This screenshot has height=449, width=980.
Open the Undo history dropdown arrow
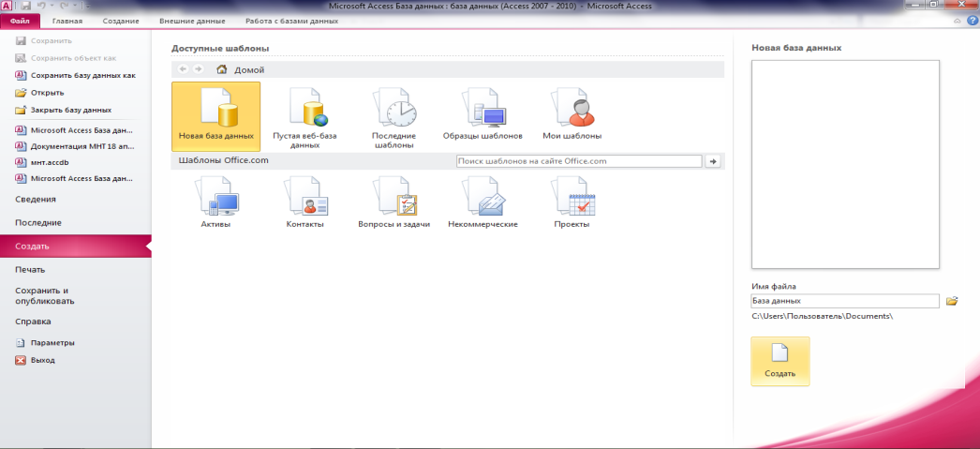[x=52, y=6]
